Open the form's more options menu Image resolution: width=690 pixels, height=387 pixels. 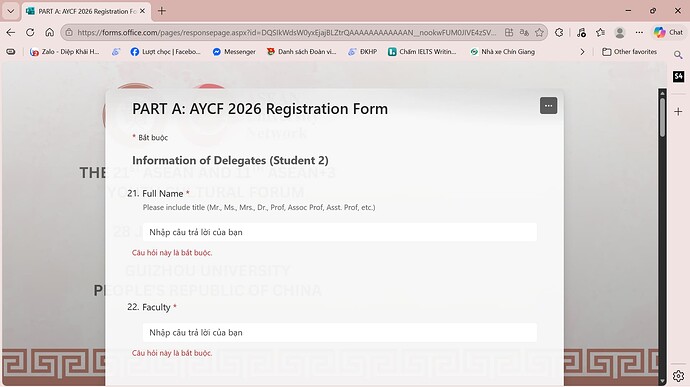coord(548,106)
